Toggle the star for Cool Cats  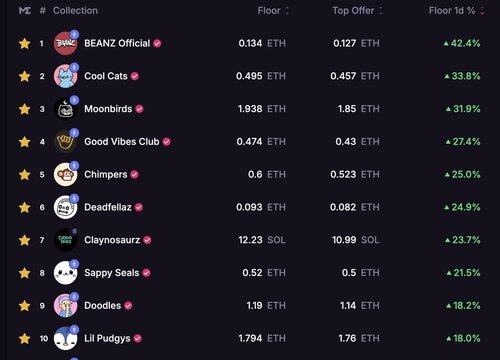pyautogui.click(x=25, y=76)
